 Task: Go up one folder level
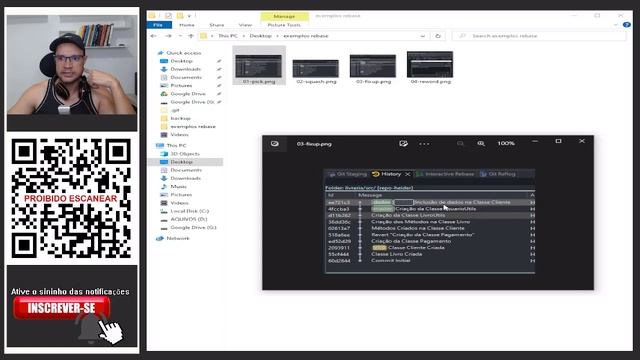(x=191, y=36)
